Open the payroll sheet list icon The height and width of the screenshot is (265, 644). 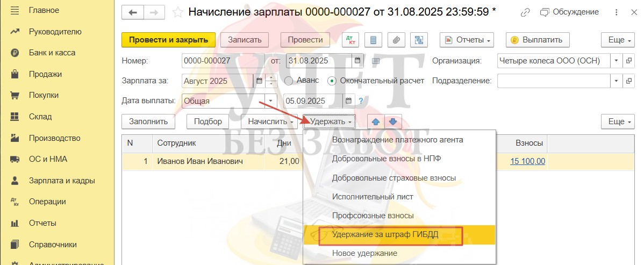click(x=374, y=40)
